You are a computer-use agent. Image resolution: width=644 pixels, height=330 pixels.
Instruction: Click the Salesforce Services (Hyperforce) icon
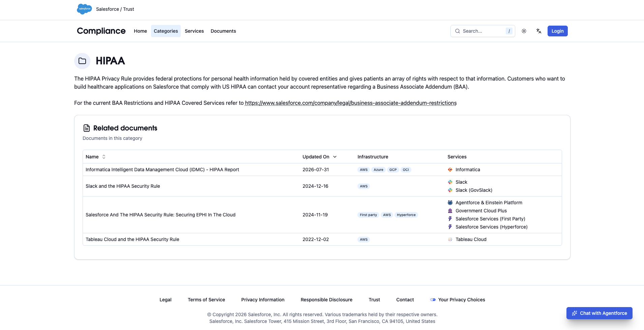pyautogui.click(x=450, y=227)
